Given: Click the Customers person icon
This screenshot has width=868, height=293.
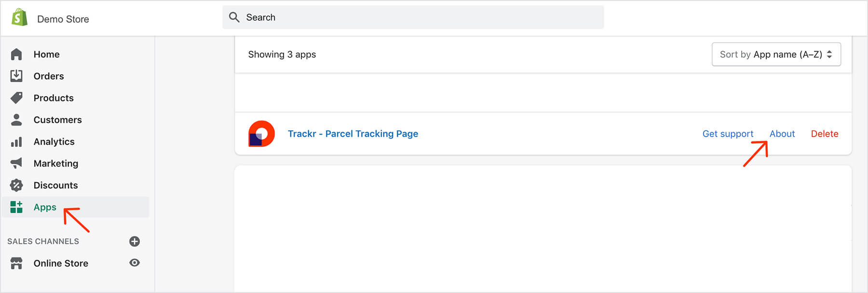Looking at the screenshot, I should point(16,120).
